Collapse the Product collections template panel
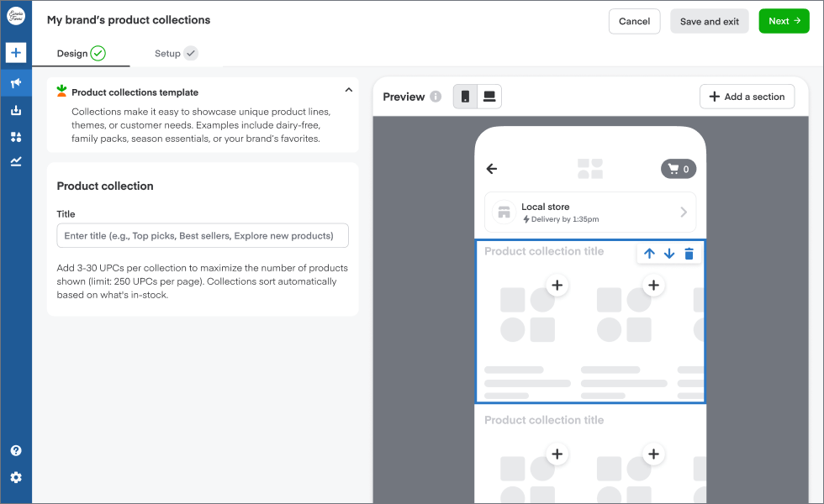The image size is (824, 504). [x=348, y=89]
